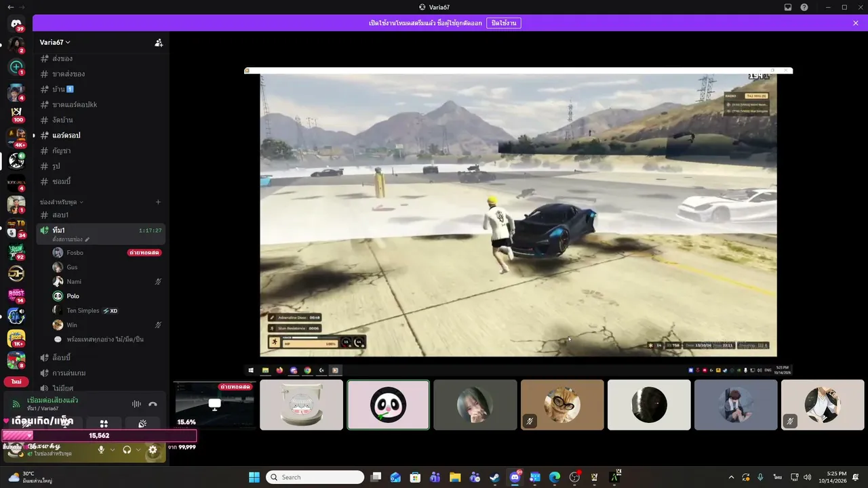868x488 pixels.
Task: Open the noise suppression waveform icon
Action: click(136, 404)
